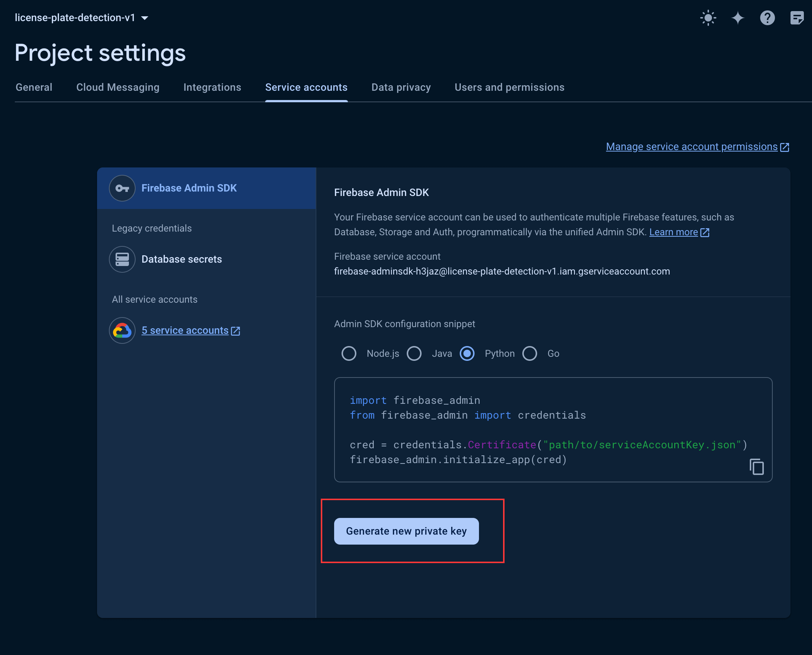Click the Learn more link
This screenshot has width=812, height=655.
coord(673,232)
